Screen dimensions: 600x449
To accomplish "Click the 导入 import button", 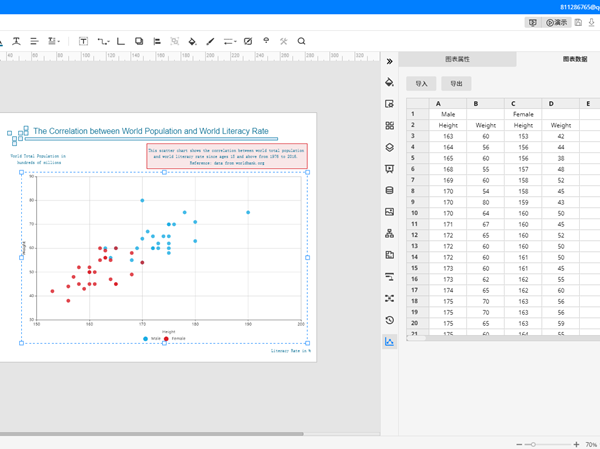I will 421,84.
